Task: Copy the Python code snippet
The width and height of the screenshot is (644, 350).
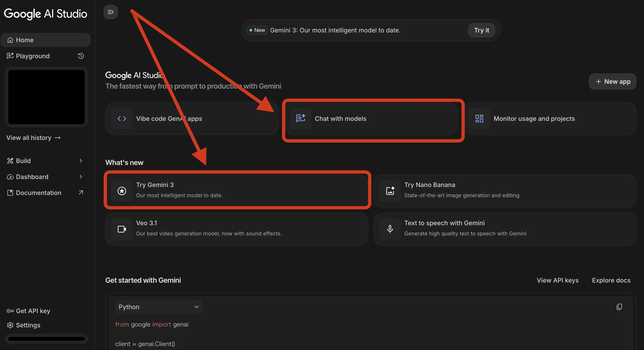Action: click(x=620, y=307)
